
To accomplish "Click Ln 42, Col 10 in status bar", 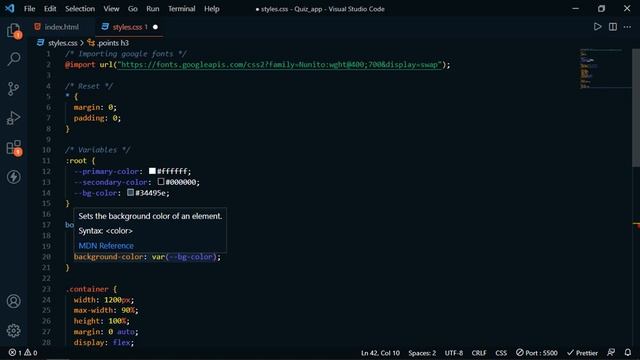I will 380,353.
